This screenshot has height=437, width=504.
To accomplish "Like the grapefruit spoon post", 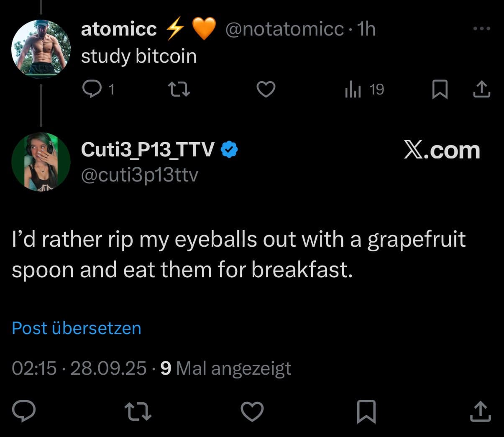I will click(x=252, y=411).
